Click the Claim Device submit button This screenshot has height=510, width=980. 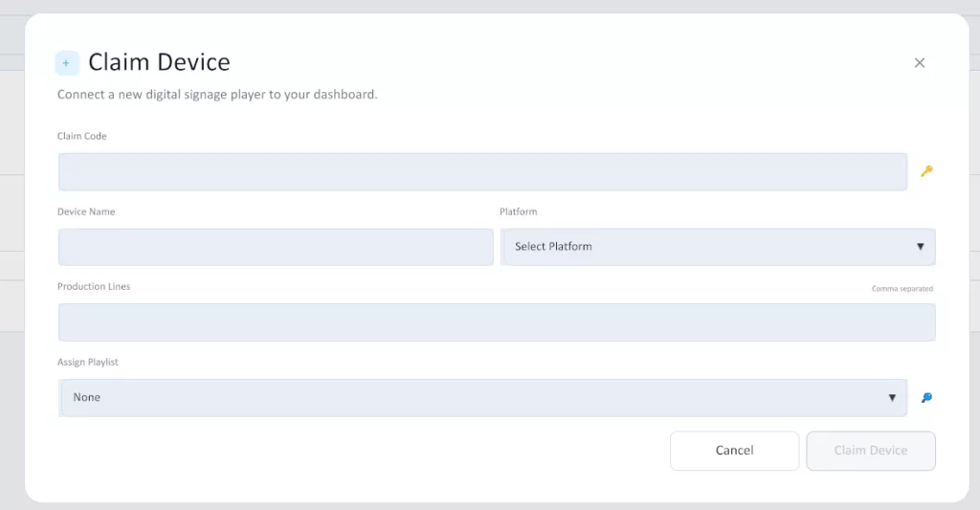coord(871,451)
